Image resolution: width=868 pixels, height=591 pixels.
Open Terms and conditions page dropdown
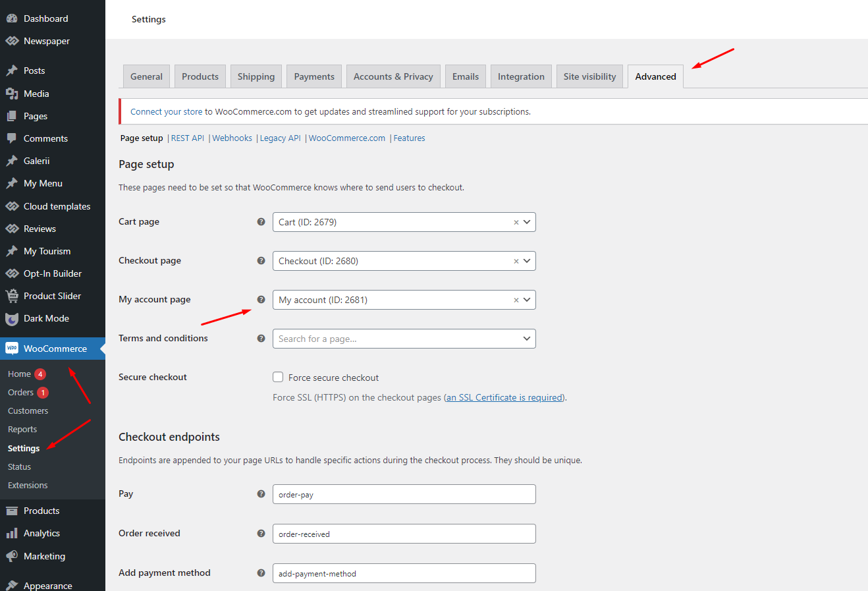click(x=404, y=339)
